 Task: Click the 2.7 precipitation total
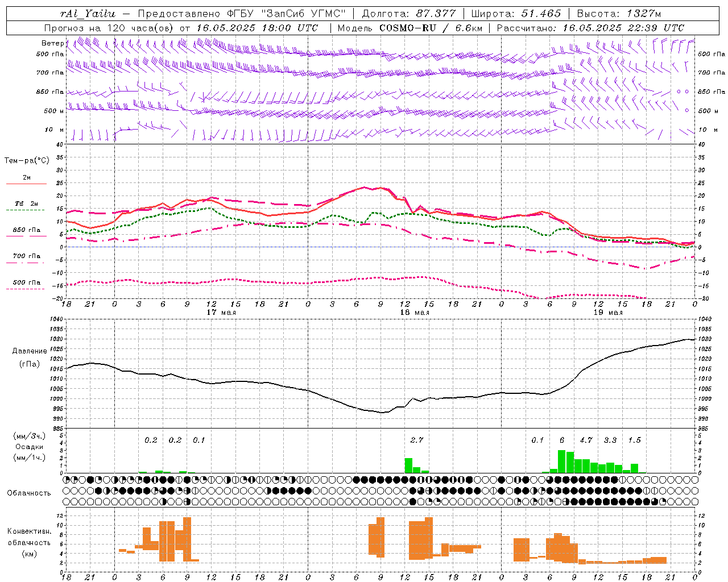[x=416, y=440]
